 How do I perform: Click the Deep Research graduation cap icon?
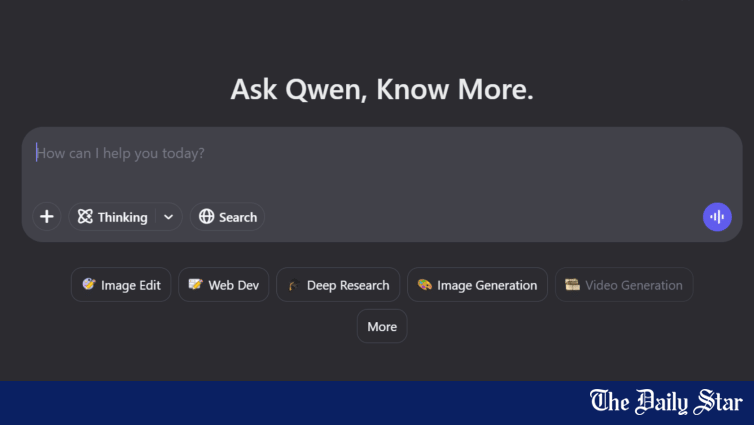click(293, 285)
